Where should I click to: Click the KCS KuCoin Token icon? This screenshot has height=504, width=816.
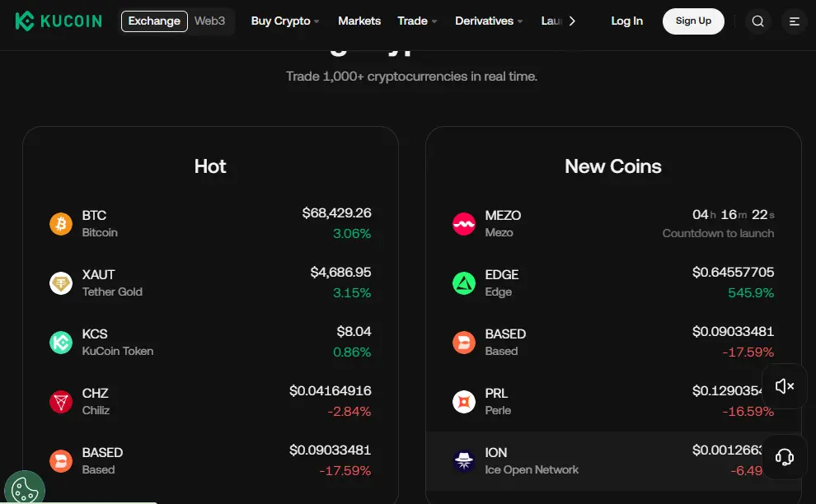coord(61,342)
